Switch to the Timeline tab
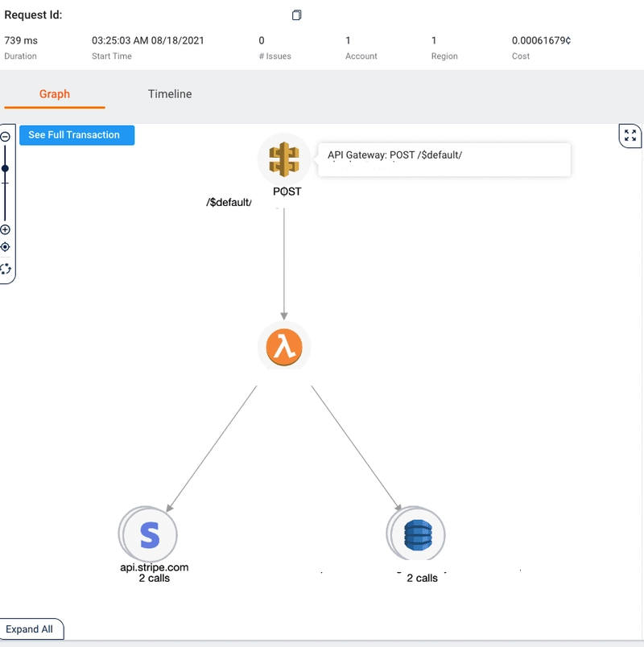The width and height of the screenshot is (644, 647). pyautogui.click(x=170, y=94)
